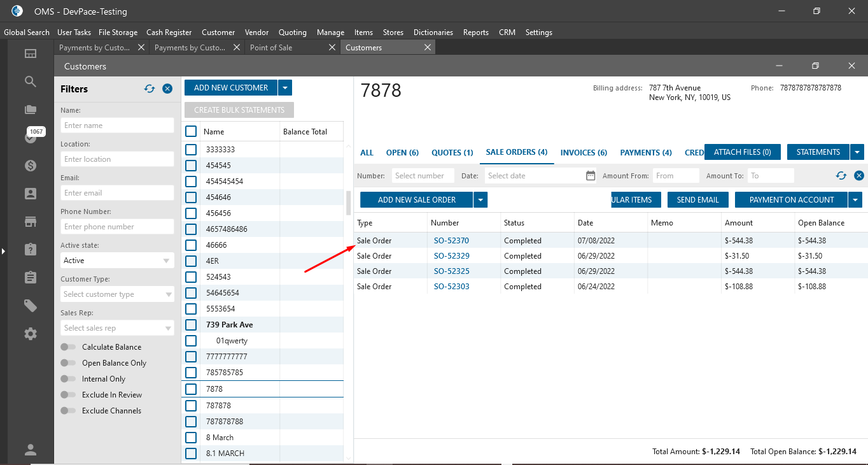Viewport: 868px width, 465px height.
Task: Click the Amount From input field
Action: (x=676, y=176)
